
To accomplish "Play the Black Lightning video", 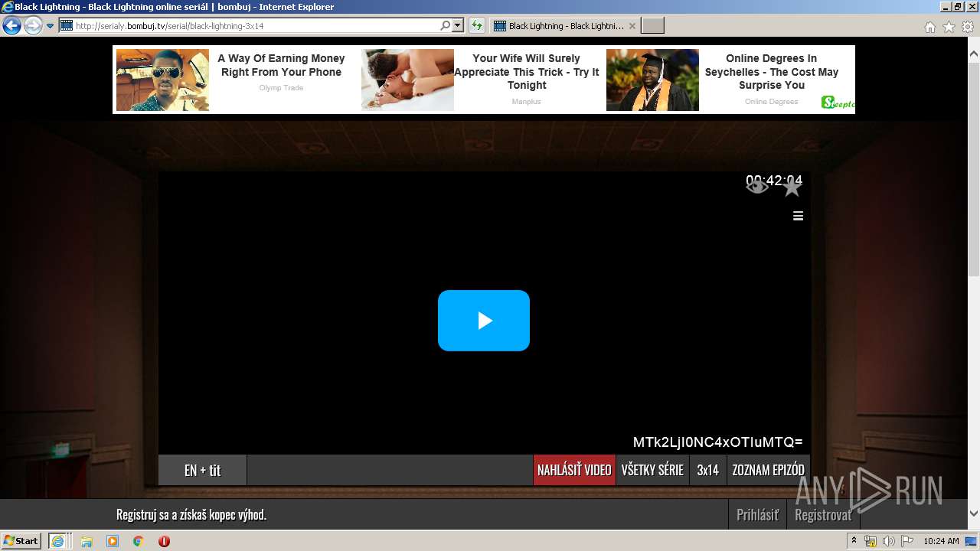I will [x=484, y=321].
